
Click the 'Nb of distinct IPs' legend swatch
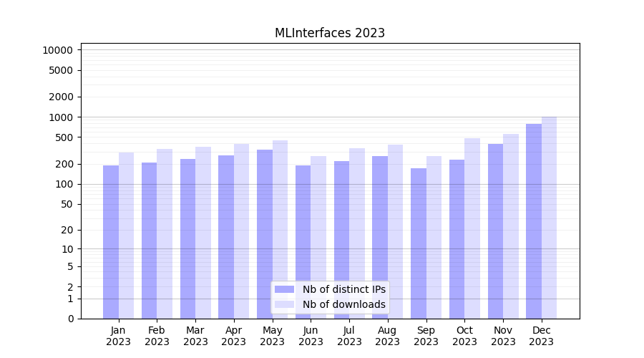(x=284, y=289)
